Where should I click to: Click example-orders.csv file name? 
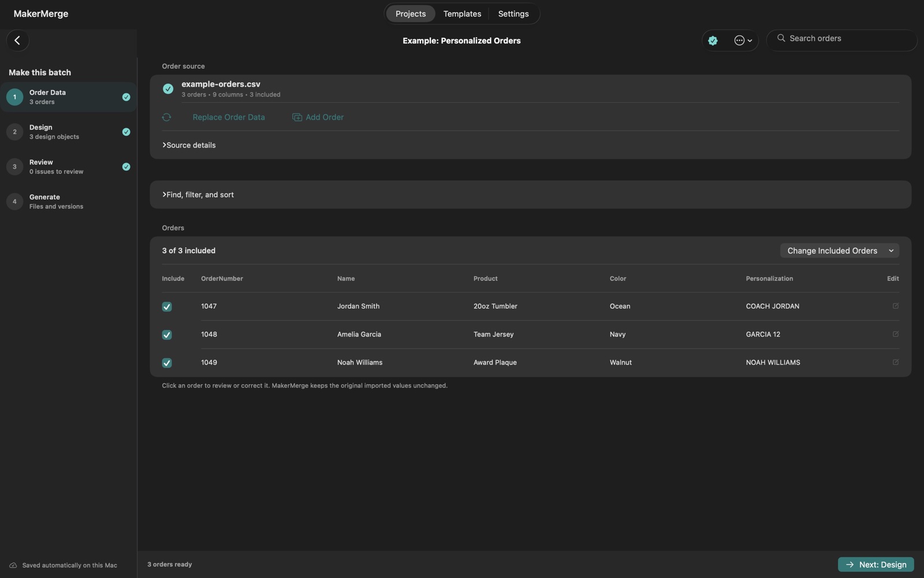click(x=221, y=84)
